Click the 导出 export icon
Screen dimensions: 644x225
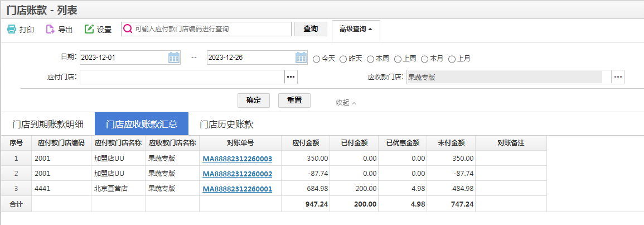pyautogui.click(x=50, y=29)
